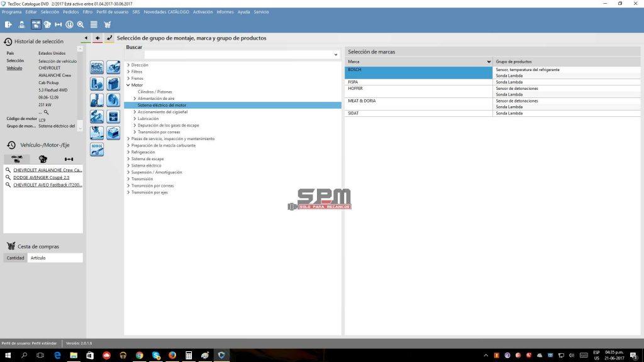Expand the Lubricación node

click(x=135, y=119)
